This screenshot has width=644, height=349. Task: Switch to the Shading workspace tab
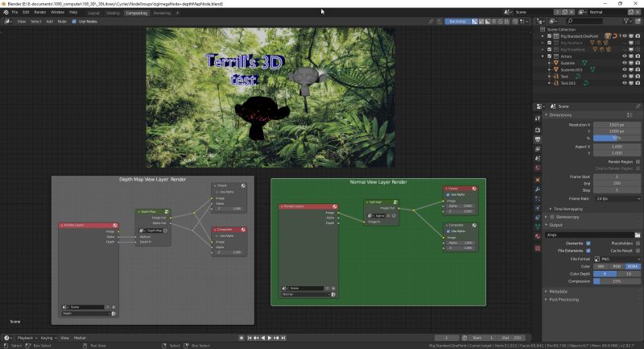(113, 13)
